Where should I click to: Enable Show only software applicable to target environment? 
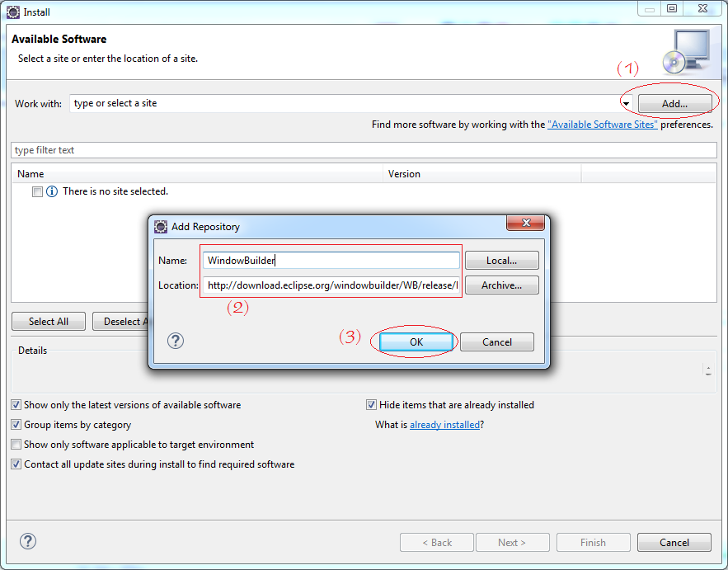tap(16, 445)
